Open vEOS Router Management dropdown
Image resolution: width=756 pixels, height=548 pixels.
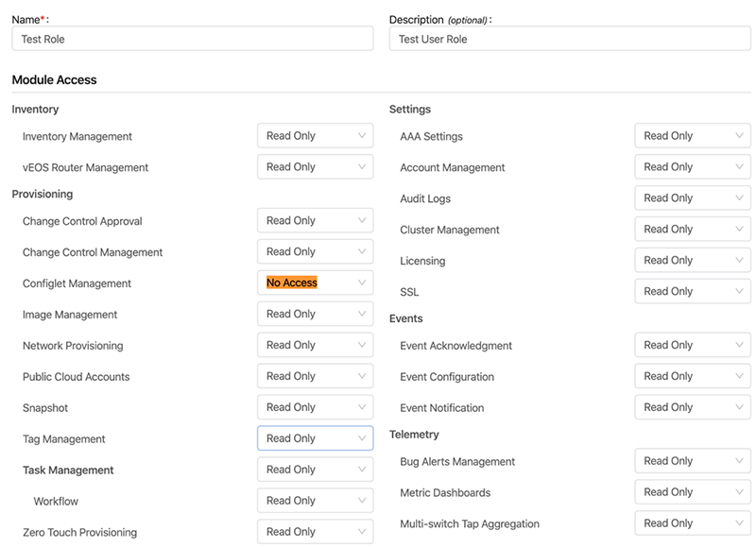click(316, 166)
